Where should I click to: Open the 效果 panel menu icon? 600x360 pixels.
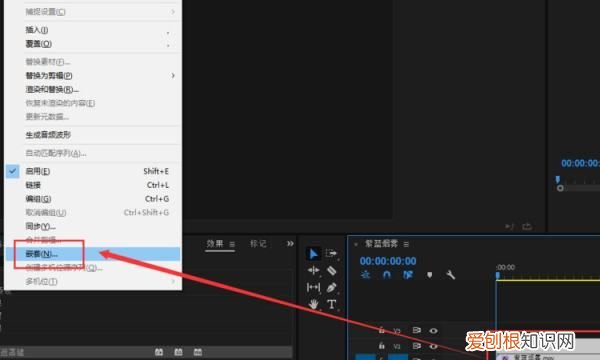click(232, 244)
